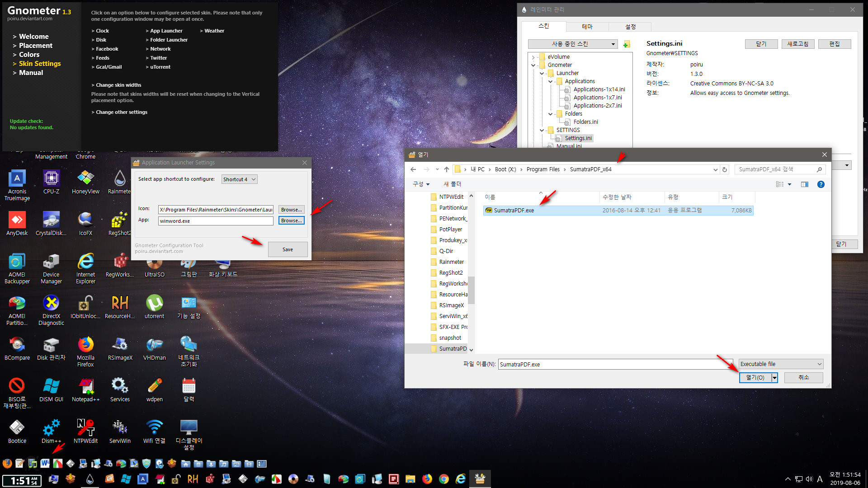Open the Services desktop icon
868x488 pixels.
120,390
